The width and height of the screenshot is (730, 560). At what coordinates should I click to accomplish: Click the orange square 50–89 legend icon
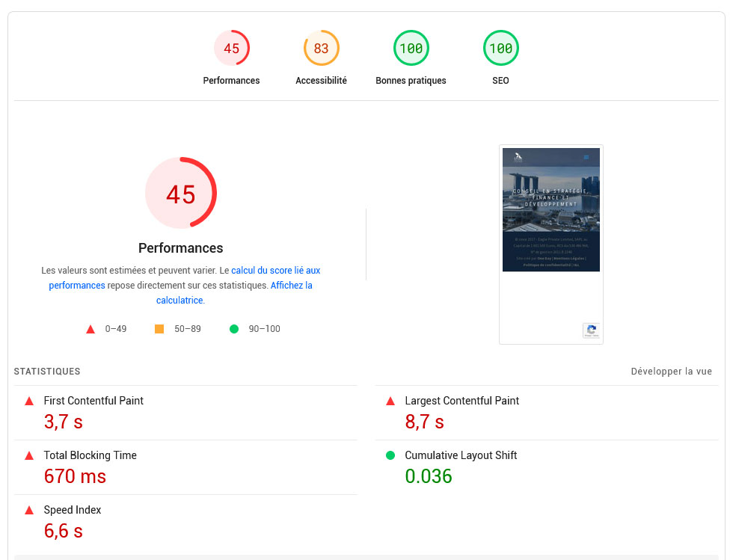tap(159, 329)
